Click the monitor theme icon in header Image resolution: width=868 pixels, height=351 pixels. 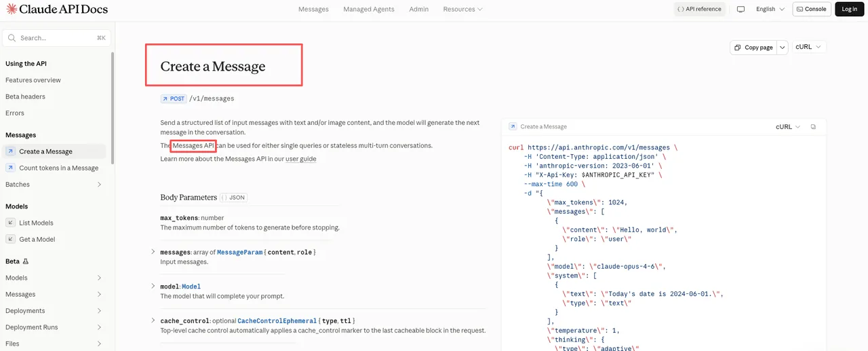pos(741,10)
